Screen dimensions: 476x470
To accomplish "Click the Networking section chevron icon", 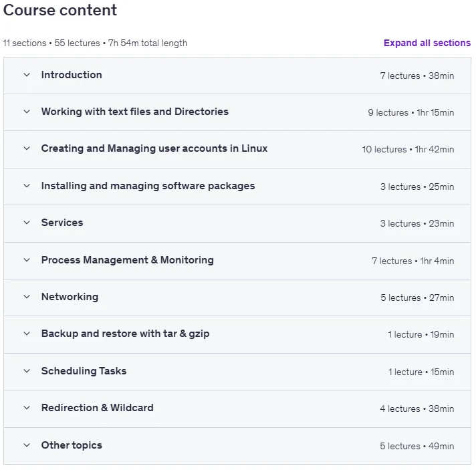I will (x=27, y=297).
